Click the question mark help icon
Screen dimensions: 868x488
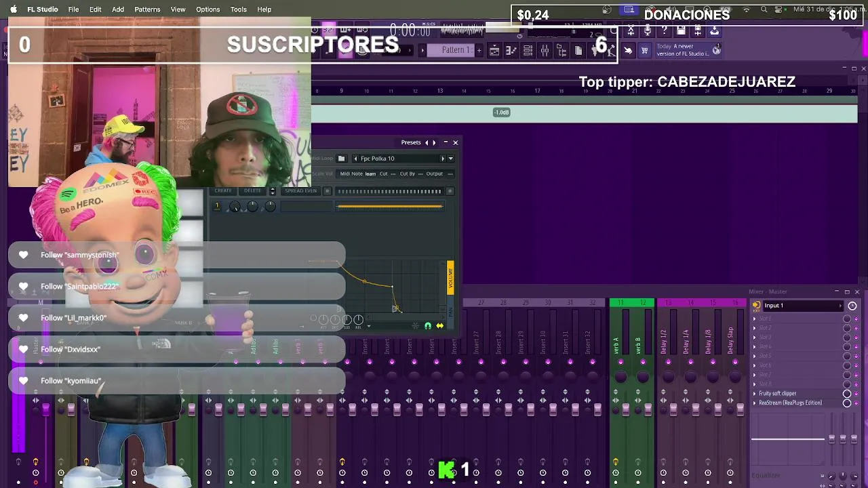(x=664, y=30)
